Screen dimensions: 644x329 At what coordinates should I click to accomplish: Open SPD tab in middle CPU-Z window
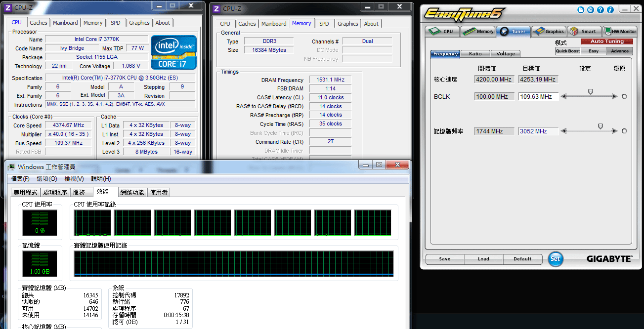tap(324, 24)
